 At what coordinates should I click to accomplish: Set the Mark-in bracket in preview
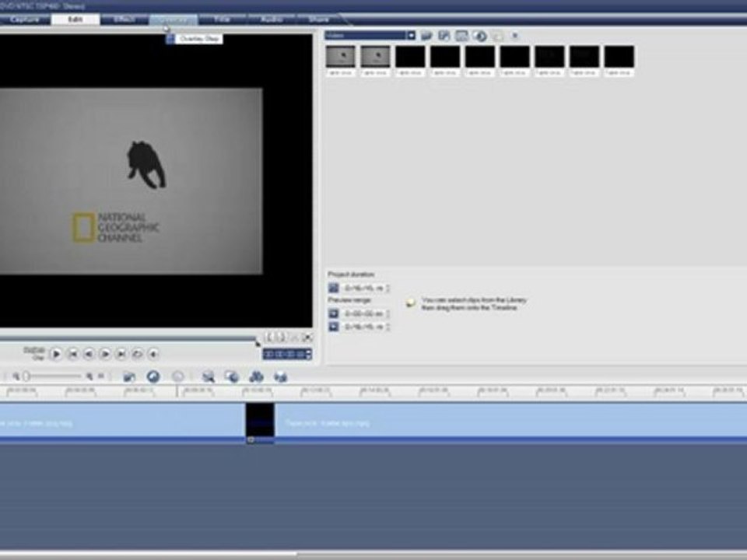269,337
